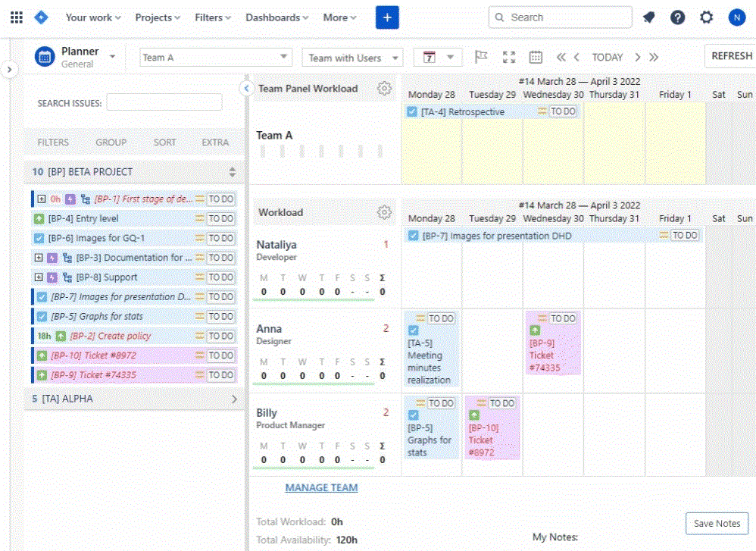Click Save Notes button
The height and width of the screenshot is (551, 756).
coord(717,524)
